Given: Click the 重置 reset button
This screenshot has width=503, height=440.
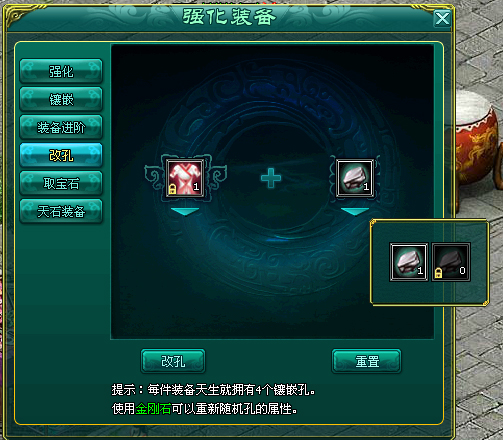Looking at the screenshot, I should point(367,361).
